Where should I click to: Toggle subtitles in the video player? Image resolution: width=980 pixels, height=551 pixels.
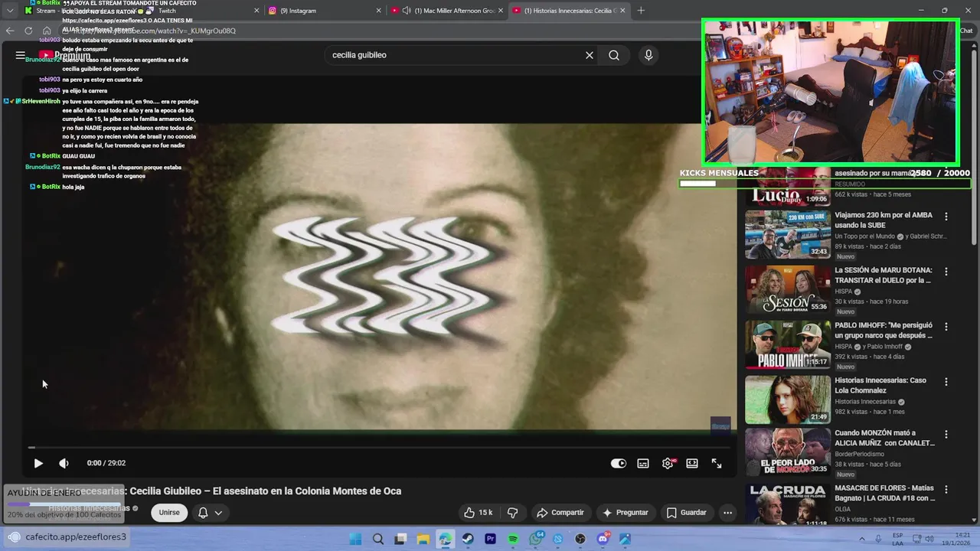pyautogui.click(x=643, y=463)
